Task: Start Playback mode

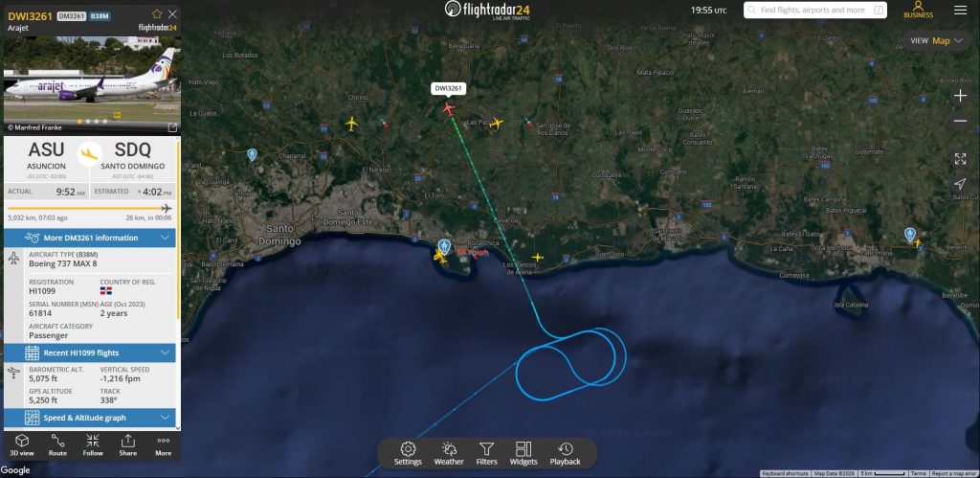Action: click(x=565, y=454)
